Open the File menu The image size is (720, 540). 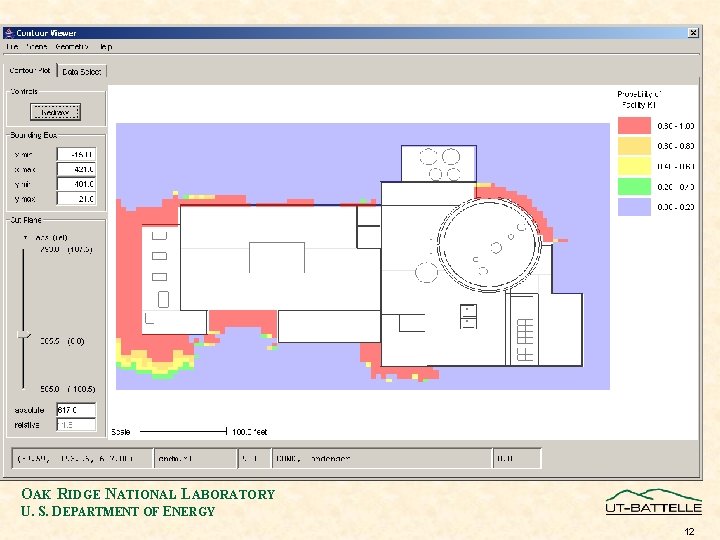pos(12,46)
